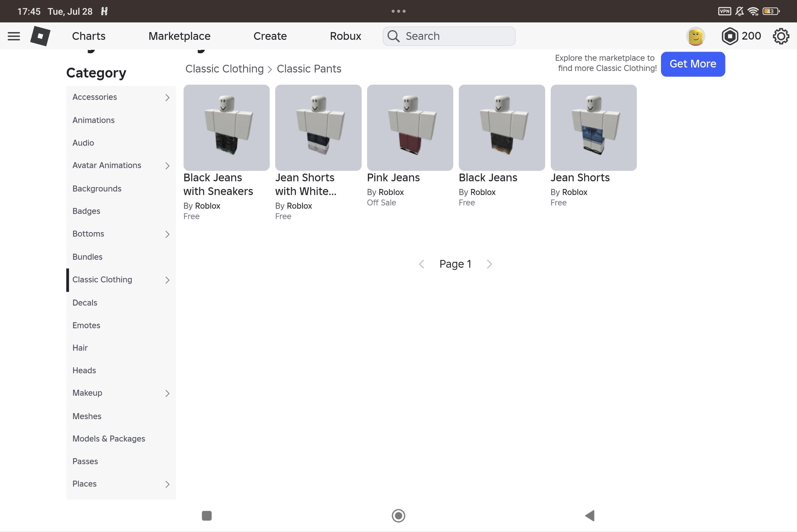Expand the Makeup category chevron
The height and width of the screenshot is (532, 797).
[x=167, y=393]
